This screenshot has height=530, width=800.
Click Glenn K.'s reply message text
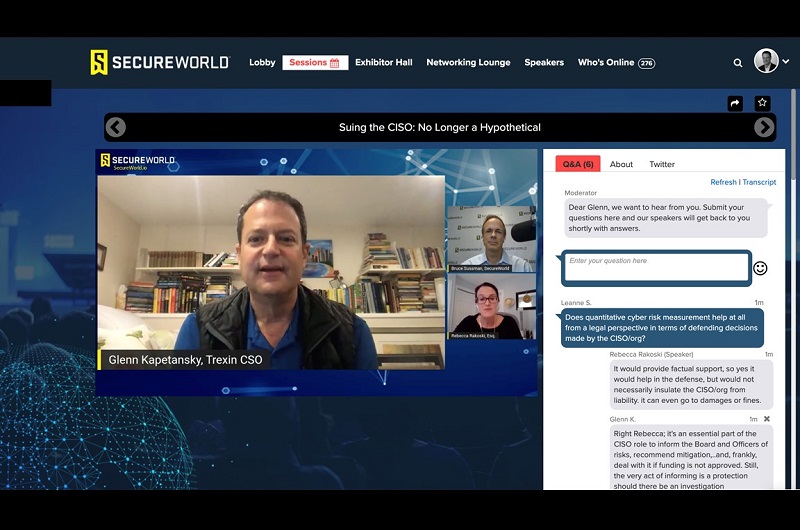(x=691, y=459)
